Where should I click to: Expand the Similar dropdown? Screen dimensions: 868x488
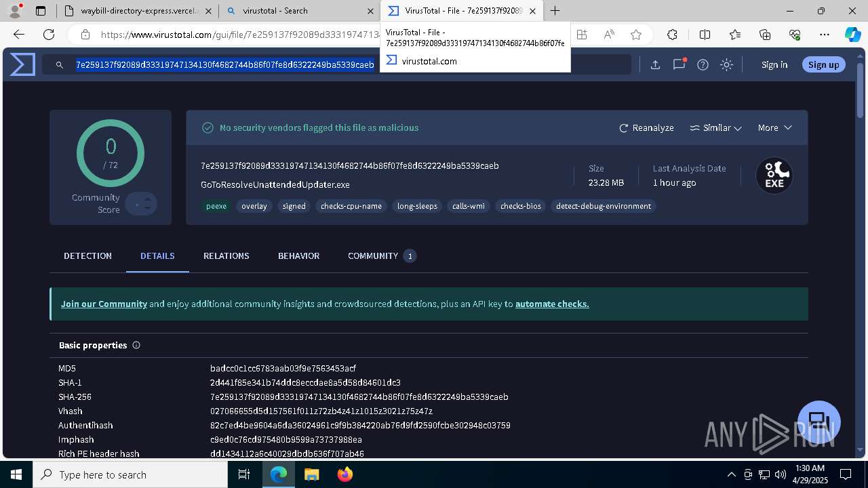click(715, 127)
